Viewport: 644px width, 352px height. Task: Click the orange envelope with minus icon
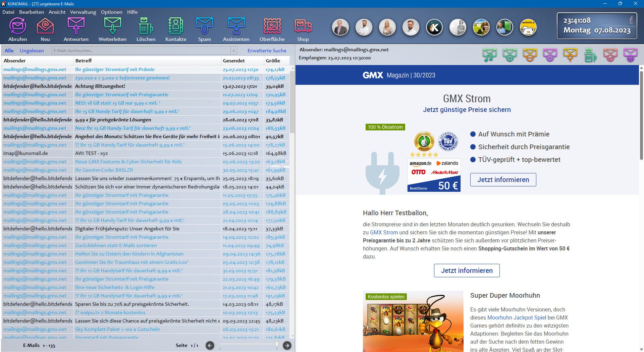pyautogui.click(x=530, y=55)
